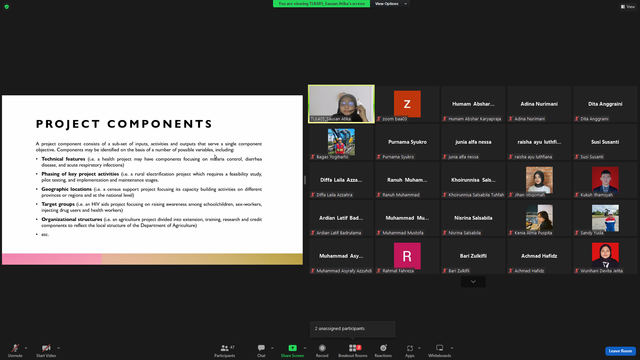
Task: Click the Leave Room button
Action: (x=620, y=351)
